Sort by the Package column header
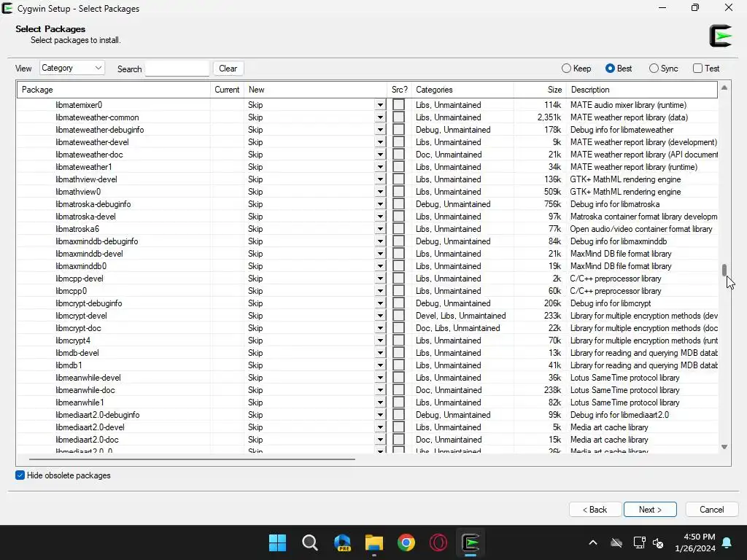Image resolution: width=747 pixels, height=560 pixels. coord(113,90)
